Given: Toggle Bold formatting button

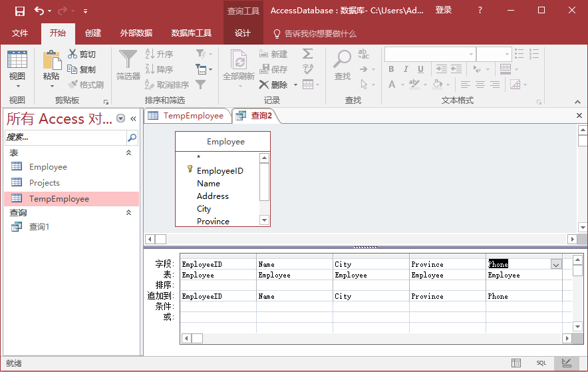Looking at the screenshot, I should tap(391, 69).
